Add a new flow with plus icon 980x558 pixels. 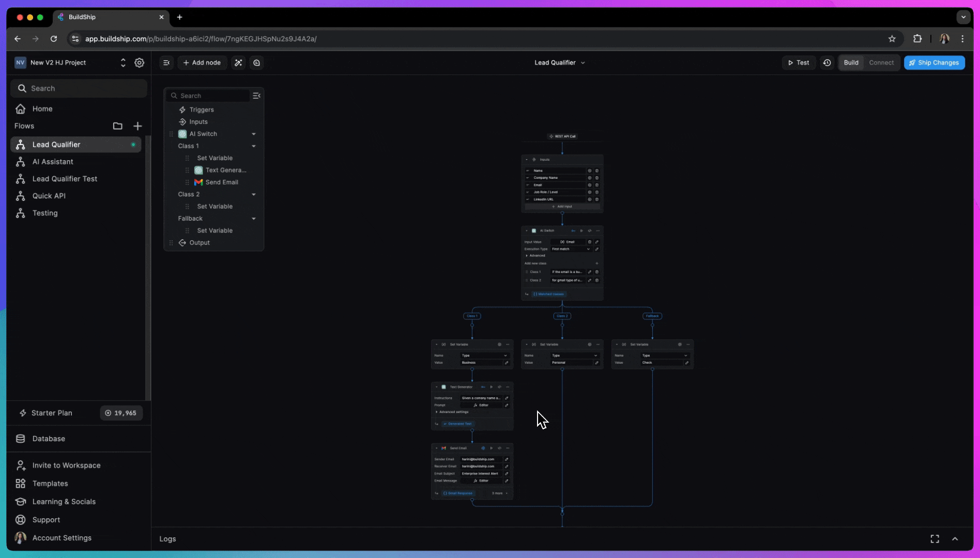pos(137,126)
